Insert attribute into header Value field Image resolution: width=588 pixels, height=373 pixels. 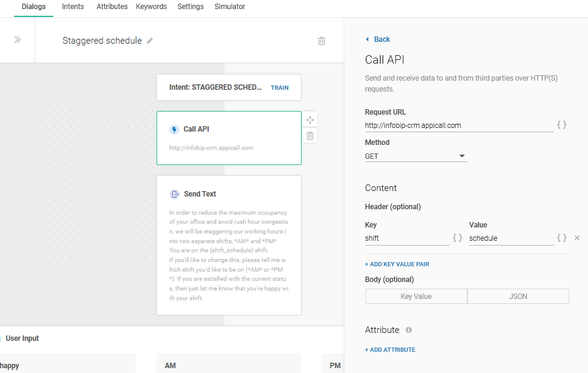point(562,238)
